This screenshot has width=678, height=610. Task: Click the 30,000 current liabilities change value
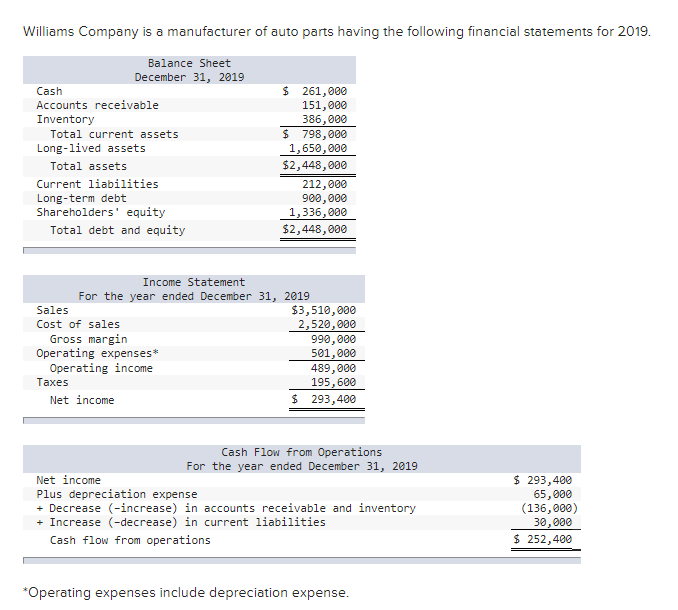(x=552, y=522)
